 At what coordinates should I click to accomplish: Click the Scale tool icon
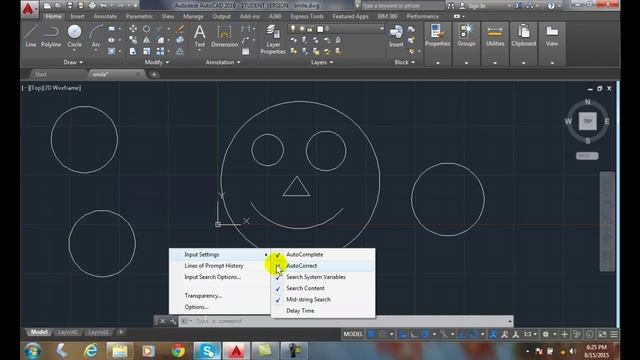[x=147, y=51]
